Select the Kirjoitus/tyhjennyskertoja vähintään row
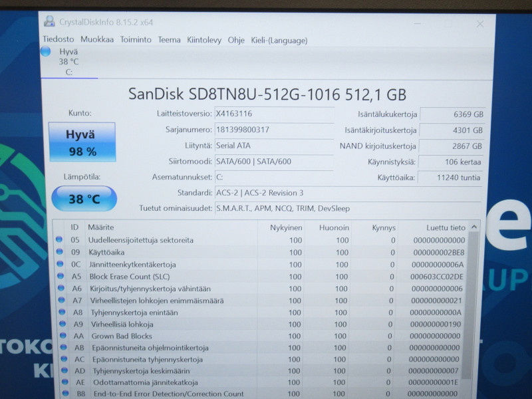Screen dimensions: 532x399 tap(261, 289)
